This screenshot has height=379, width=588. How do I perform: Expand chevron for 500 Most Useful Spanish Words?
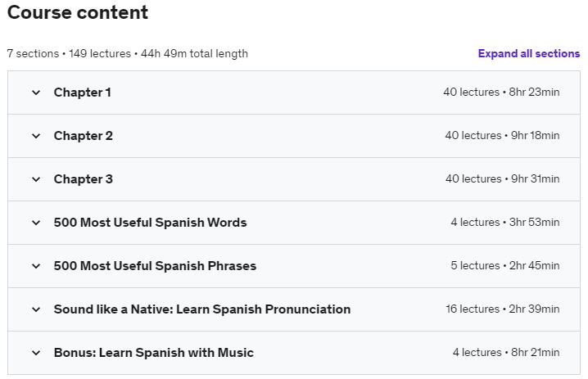(x=36, y=223)
